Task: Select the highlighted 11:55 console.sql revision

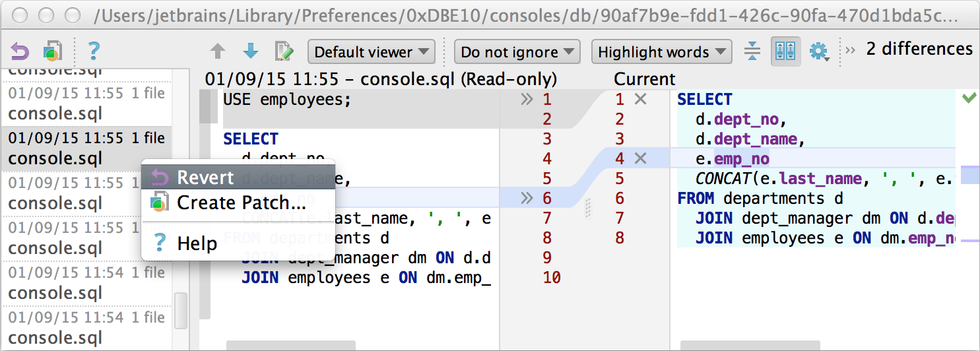Action: pos(86,148)
